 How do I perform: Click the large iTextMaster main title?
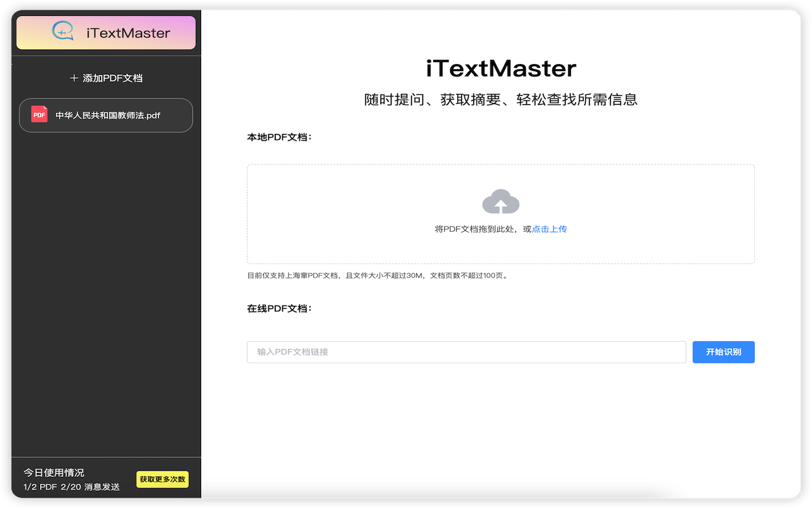[x=501, y=68]
